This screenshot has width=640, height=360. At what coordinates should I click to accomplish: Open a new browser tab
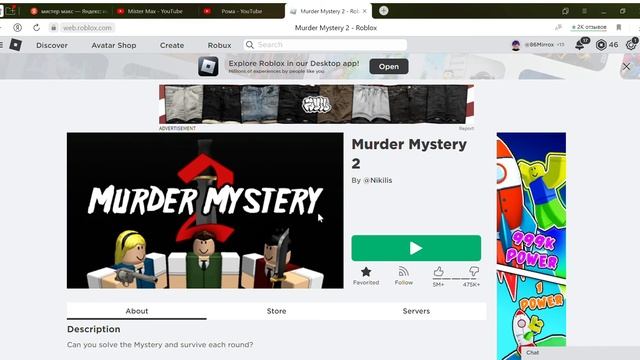click(x=384, y=11)
